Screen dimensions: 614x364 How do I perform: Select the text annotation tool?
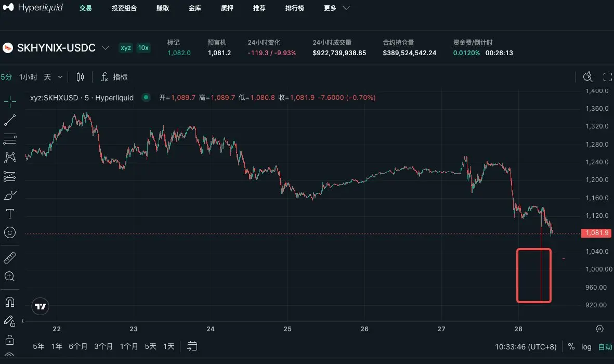[10, 214]
